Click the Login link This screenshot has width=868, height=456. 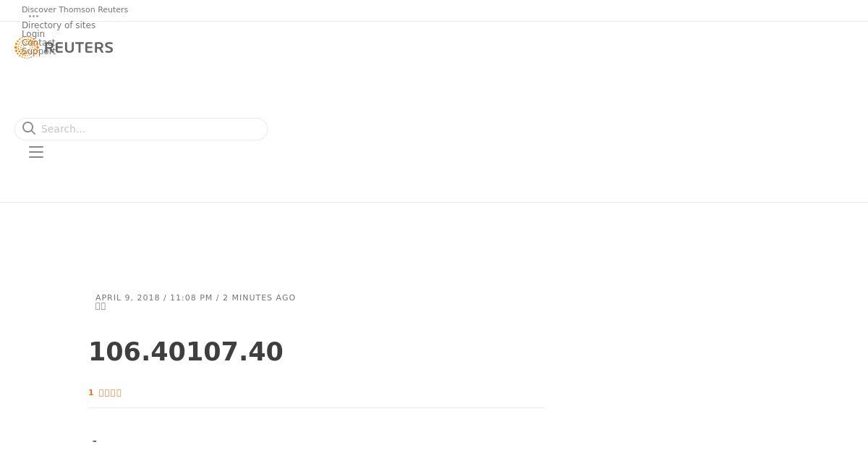click(x=33, y=34)
